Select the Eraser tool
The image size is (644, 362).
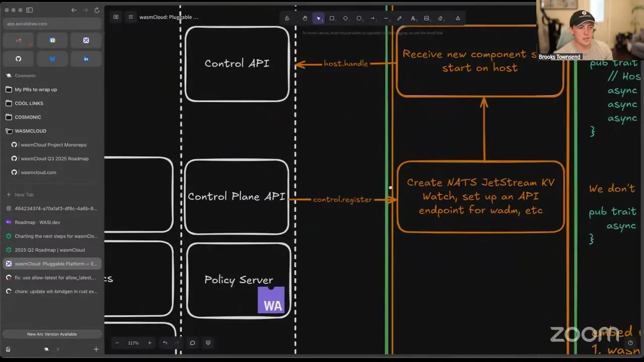click(440, 18)
